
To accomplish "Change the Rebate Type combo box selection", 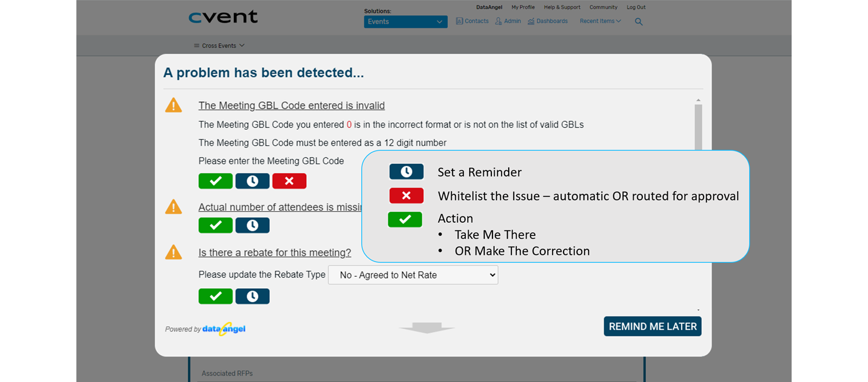I will click(x=413, y=275).
